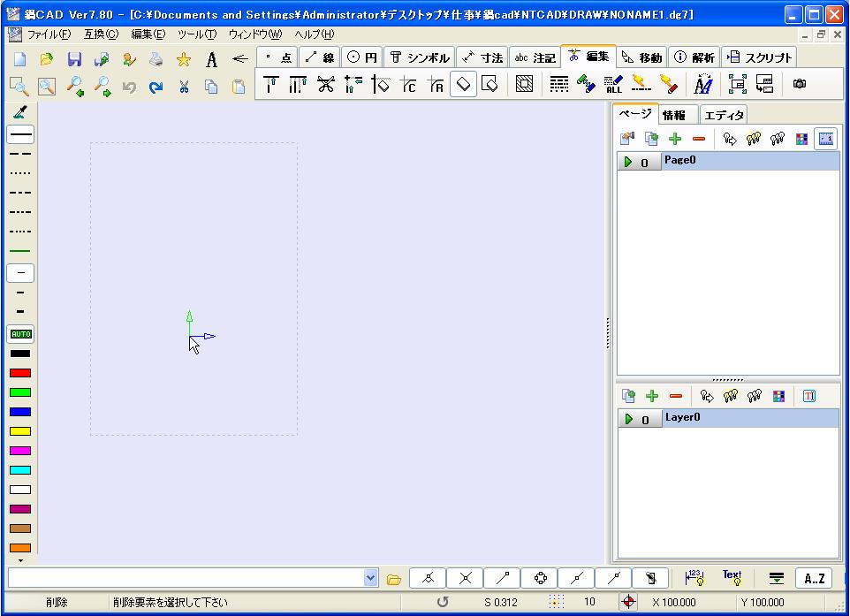850x616 pixels.
Task: Select the trim scissors edit tool
Action: click(x=325, y=84)
